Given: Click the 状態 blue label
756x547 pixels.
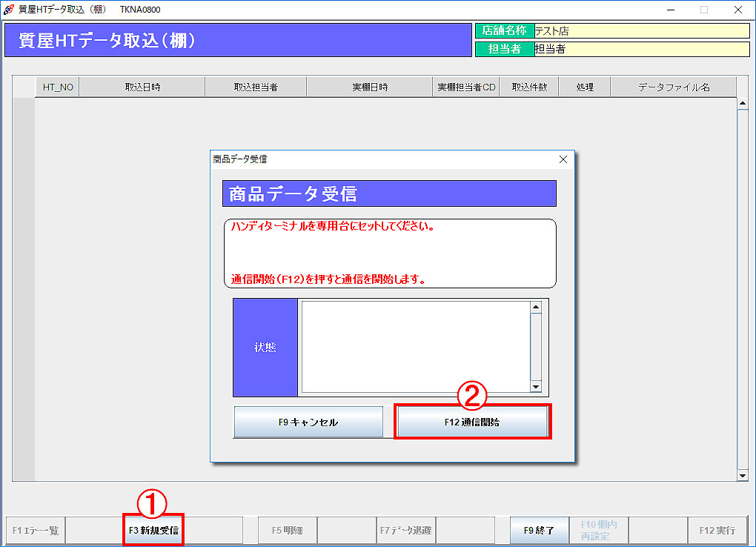Looking at the screenshot, I should point(265,348).
